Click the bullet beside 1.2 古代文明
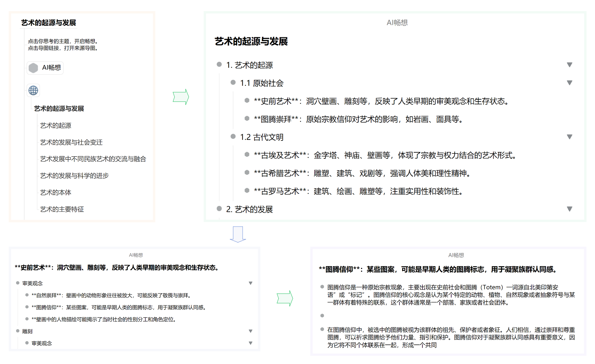This screenshot has height=364, width=595. point(233,136)
